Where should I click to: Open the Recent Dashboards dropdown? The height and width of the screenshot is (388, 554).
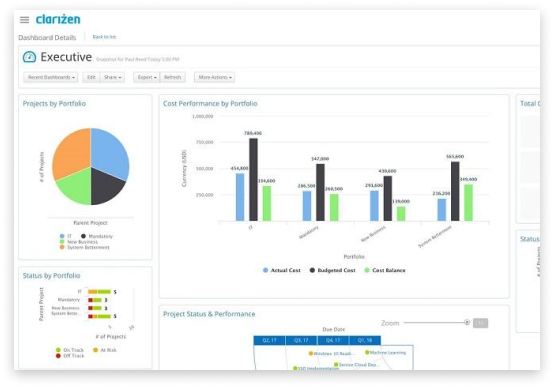coord(51,77)
